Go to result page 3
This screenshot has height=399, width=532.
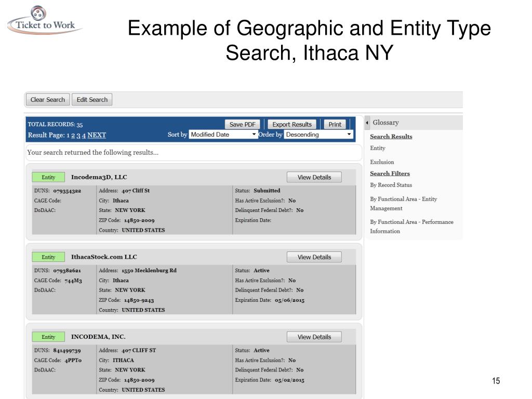pos(78,135)
